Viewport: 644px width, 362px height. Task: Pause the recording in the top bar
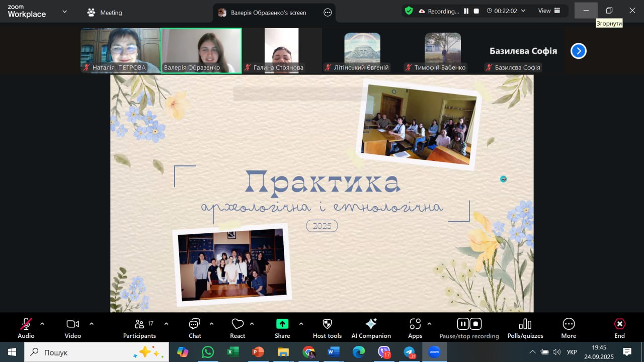466,11
